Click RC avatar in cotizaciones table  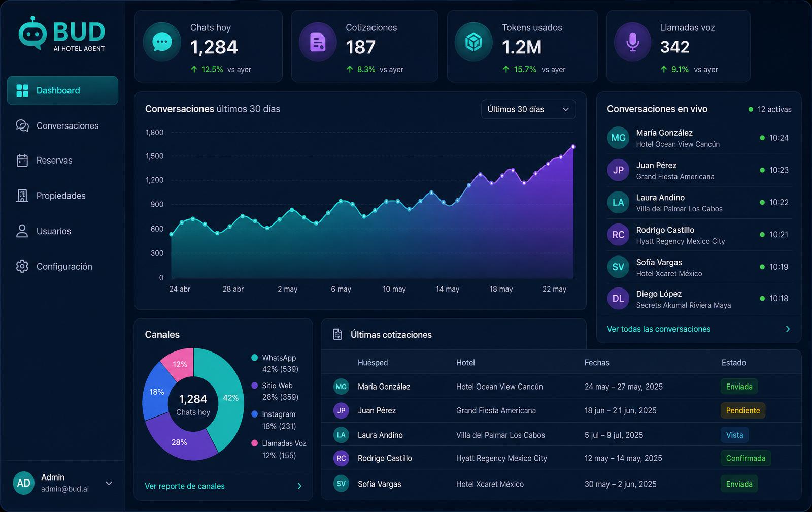341,458
